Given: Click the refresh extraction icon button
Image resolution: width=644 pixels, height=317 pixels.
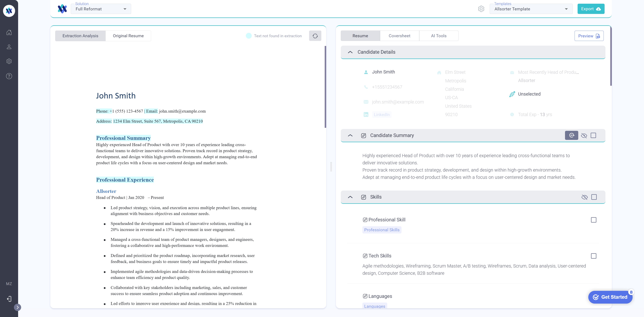Looking at the screenshot, I should tap(315, 36).
